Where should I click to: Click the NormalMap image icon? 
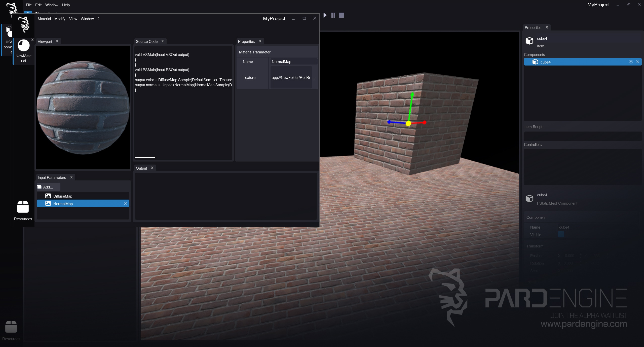coord(48,203)
